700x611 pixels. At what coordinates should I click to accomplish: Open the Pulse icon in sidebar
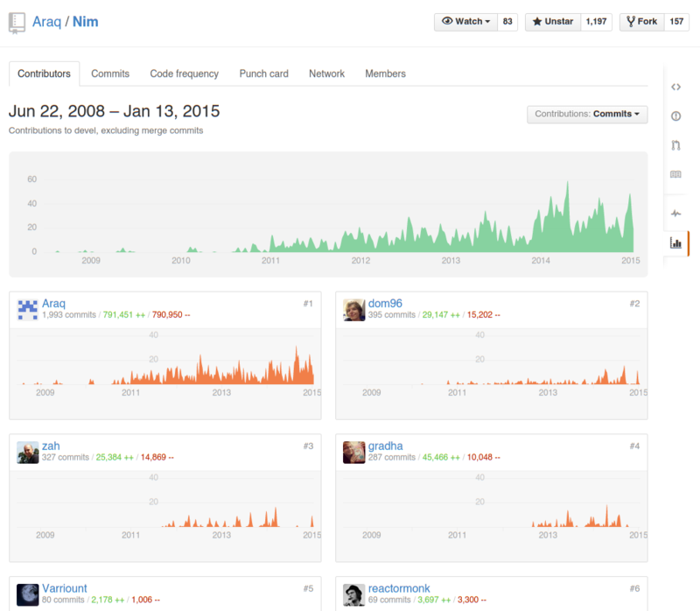[675, 214]
